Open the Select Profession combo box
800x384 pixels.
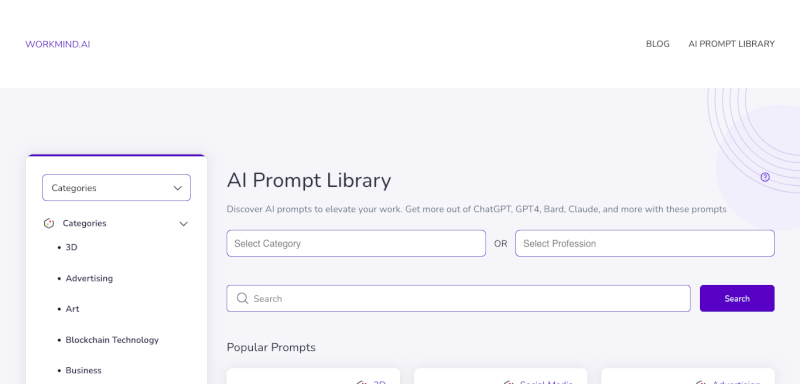(645, 243)
